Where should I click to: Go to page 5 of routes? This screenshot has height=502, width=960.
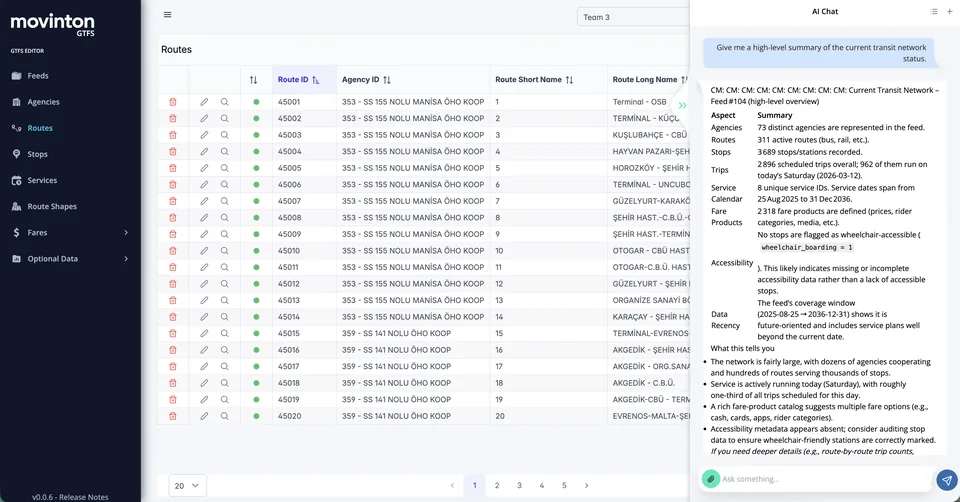click(x=564, y=485)
